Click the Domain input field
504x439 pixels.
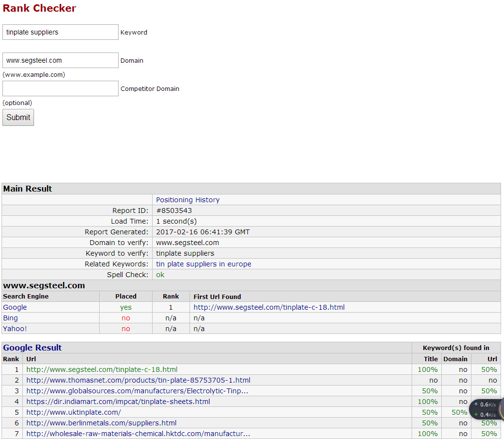[x=60, y=60]
